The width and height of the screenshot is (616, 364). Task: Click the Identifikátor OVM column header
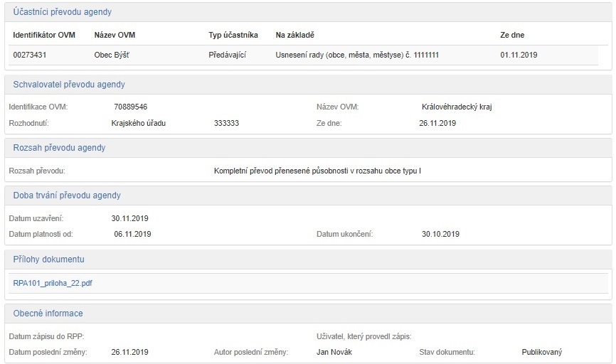44,35
